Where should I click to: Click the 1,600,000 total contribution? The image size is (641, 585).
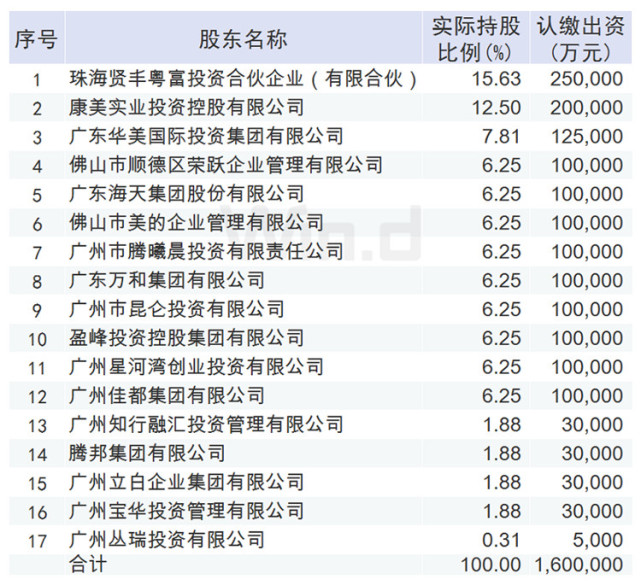578,565
